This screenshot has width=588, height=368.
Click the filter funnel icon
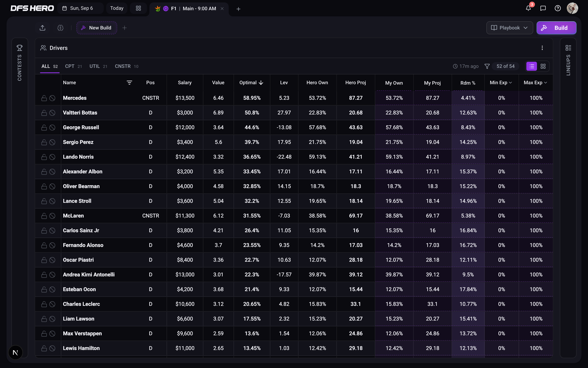(487, 66)
